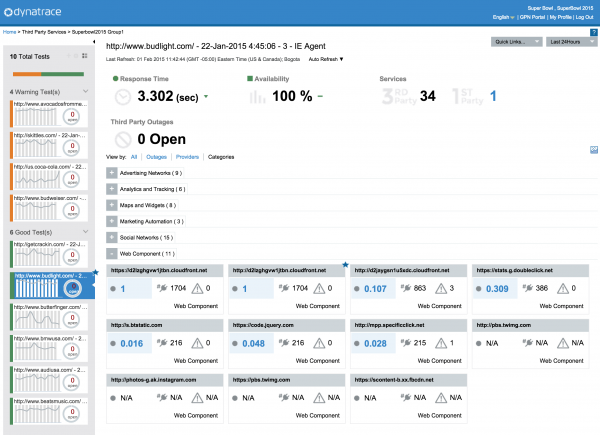Screen dimensions: 600x435
Task: Click open-outages circle on avocadosfrommexico test
Action: pyautogui.click(x=72, y=116)
